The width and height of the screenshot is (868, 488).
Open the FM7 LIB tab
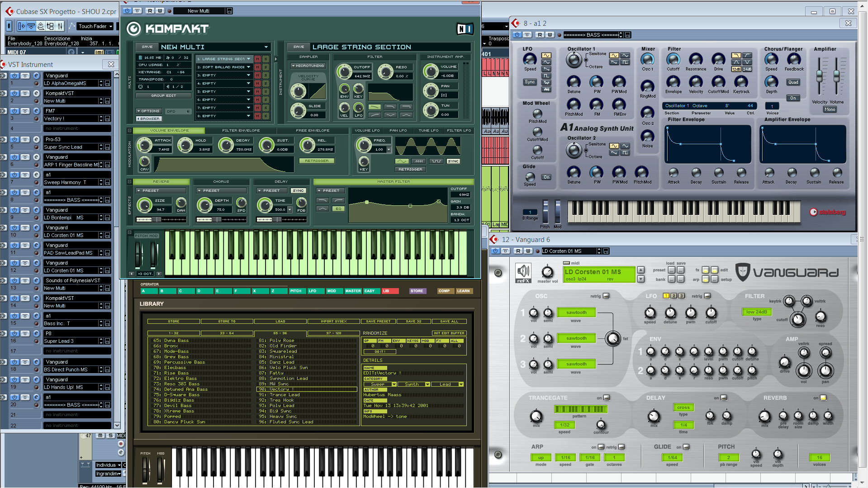(390, 291)
